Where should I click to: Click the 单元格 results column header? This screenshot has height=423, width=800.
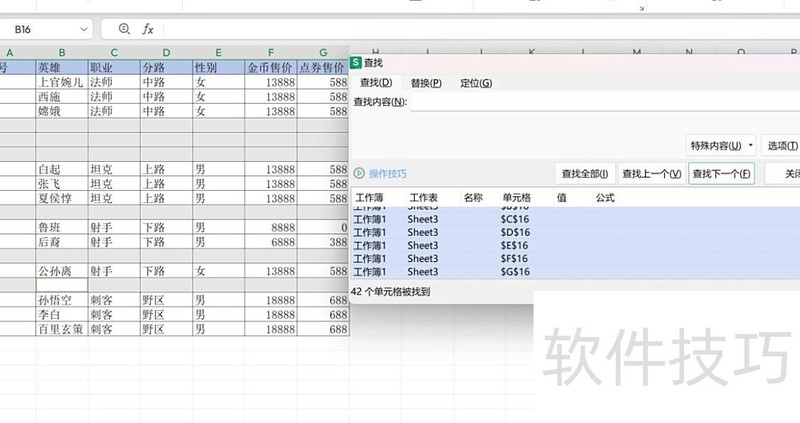[x=516, y=198]
